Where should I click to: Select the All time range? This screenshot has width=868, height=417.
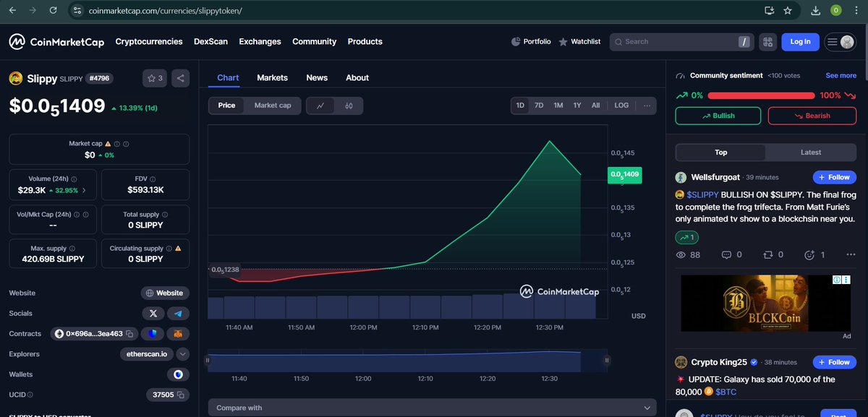595,106
